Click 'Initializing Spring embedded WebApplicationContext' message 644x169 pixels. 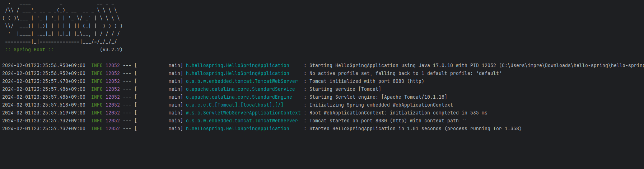pos(381,105)
